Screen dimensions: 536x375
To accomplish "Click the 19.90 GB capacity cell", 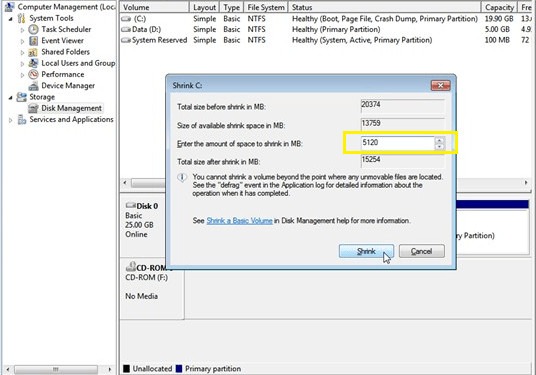I will pyautogui.click(x=499, y=19).
